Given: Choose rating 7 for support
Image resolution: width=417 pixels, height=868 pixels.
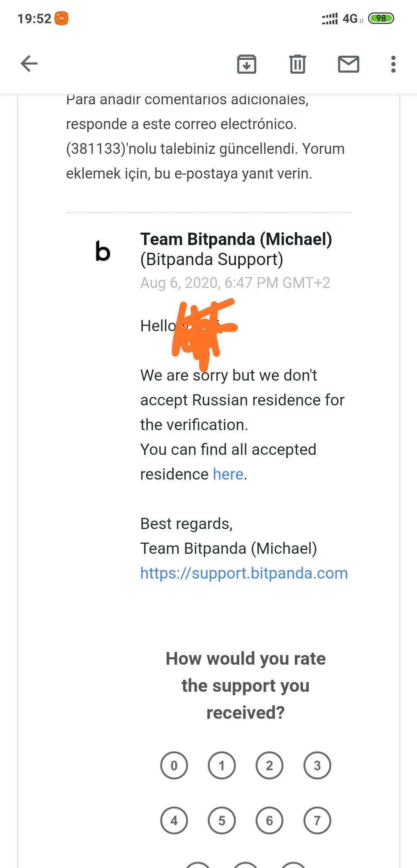Looking at the screenshot, I should [317, 820].
